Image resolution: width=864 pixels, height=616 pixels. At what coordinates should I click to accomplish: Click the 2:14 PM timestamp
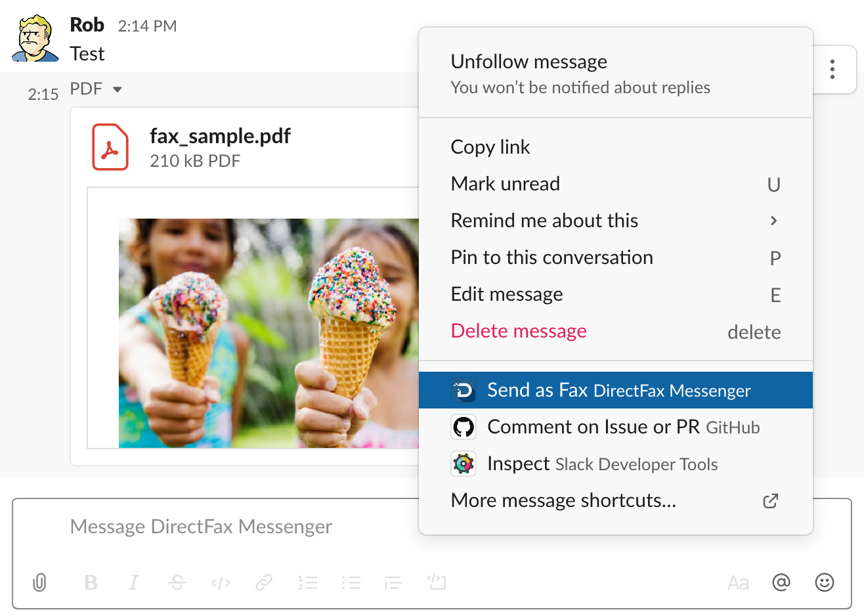tap(147, 26)
